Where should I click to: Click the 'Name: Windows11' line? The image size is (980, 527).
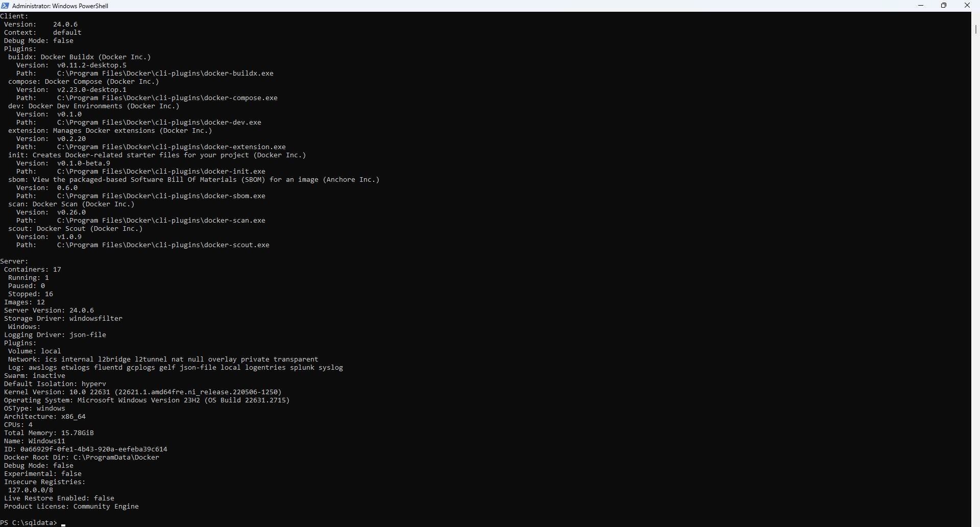coord(35,441)
